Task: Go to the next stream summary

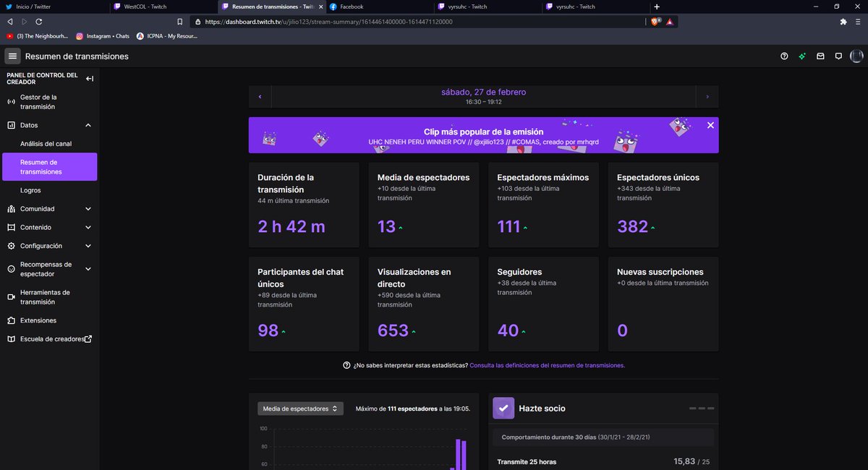Action: [x=707, y=96]
